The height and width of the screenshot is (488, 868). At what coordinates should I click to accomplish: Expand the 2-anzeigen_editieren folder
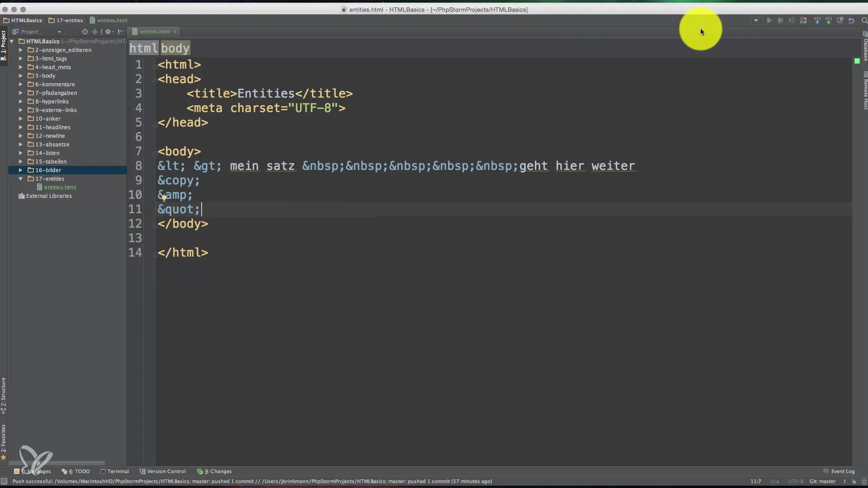[20, 50]
